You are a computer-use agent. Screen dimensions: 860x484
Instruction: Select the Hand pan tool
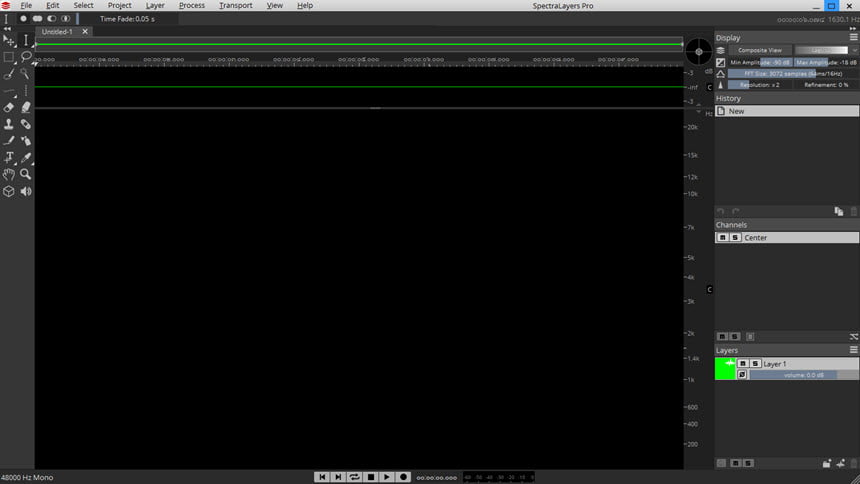pyautogui.click(x=9, y=175)
